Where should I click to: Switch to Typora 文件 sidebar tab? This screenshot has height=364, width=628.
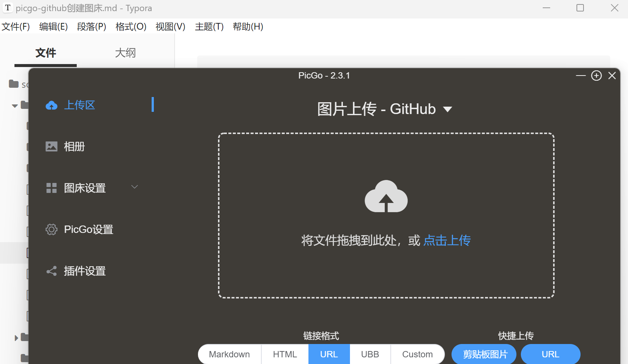coord(46,53)
